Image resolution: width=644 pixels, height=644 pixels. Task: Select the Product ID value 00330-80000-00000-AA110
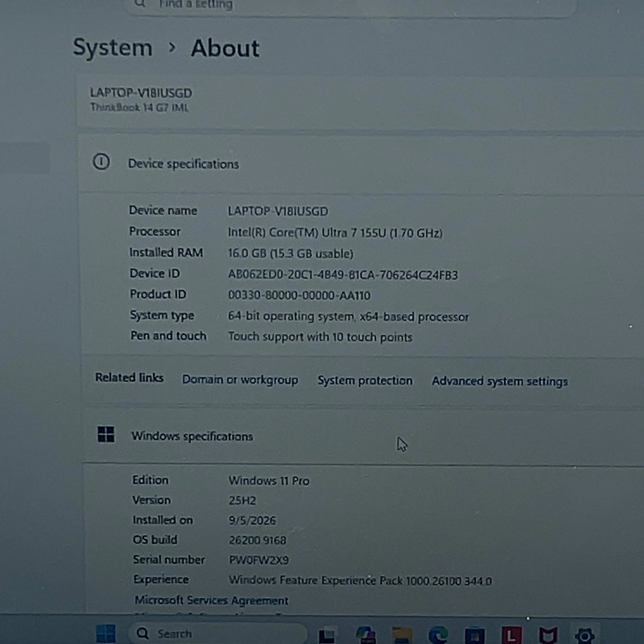coord(299,295)
